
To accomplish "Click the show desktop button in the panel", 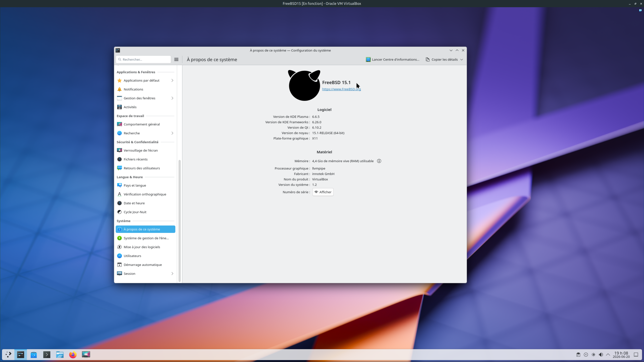I will point(636,355).
